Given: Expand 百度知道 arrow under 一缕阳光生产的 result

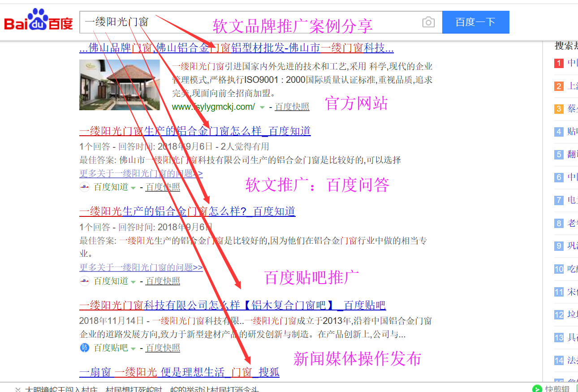Looking at the screenshot, I should 133,281.
